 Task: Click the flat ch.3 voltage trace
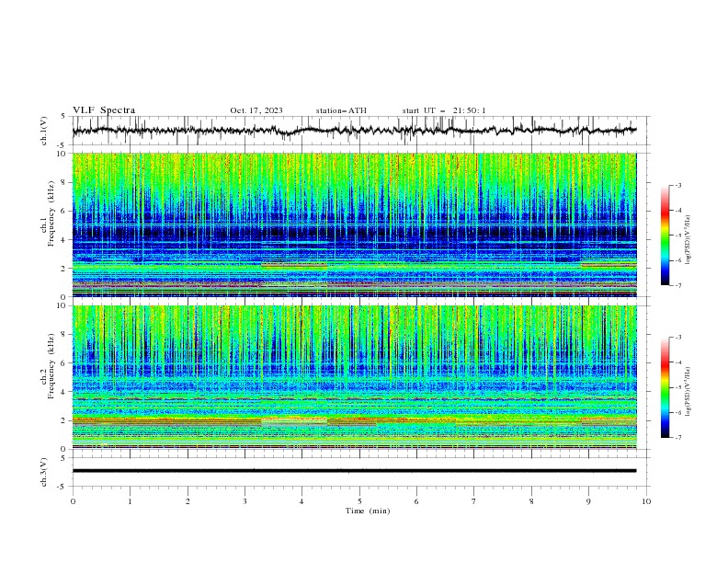(x=354, y=471)
